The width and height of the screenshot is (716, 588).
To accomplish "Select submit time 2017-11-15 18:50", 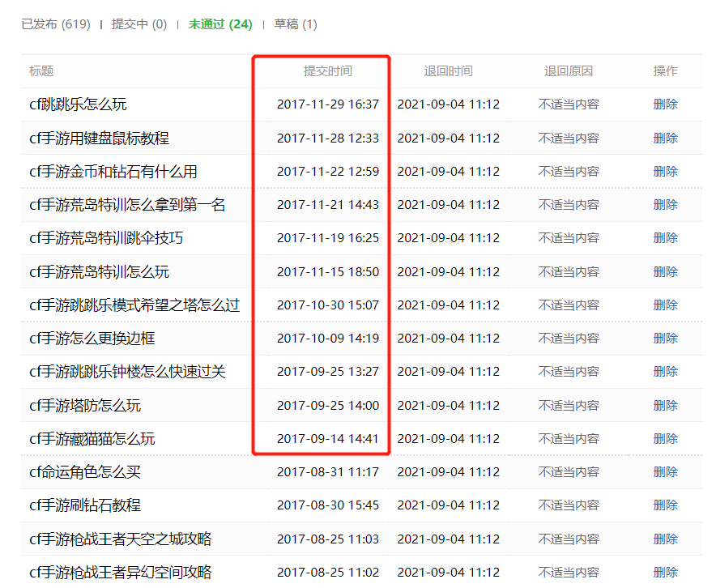I will click(328, 272).
